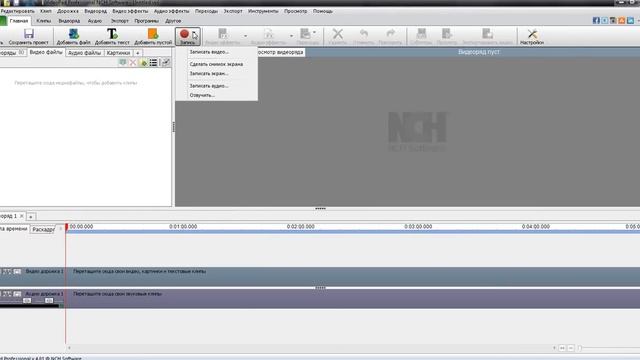Click the orange share icon at the top right

click(x=622, y=20)
